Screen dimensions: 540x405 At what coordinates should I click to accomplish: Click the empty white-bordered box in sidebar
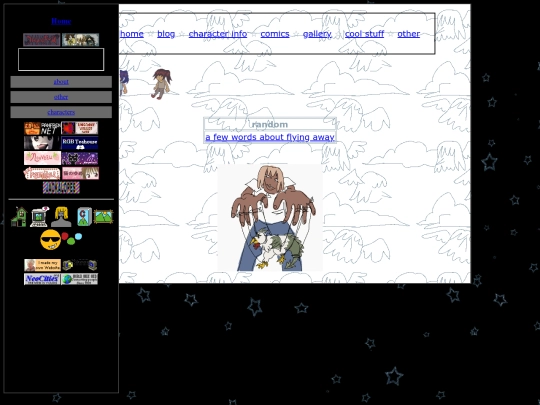(x=61, y=60)
